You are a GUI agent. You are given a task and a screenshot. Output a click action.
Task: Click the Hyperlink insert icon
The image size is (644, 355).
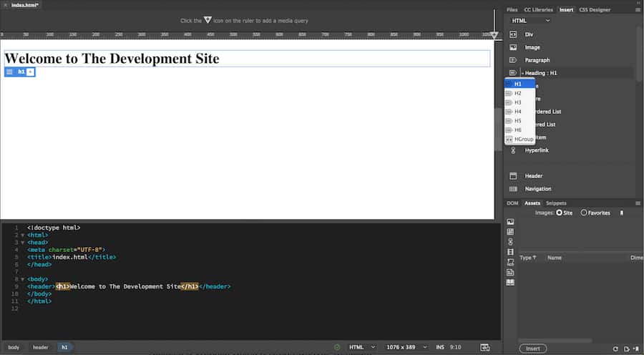pyautogui.click(x=512, y=150)
